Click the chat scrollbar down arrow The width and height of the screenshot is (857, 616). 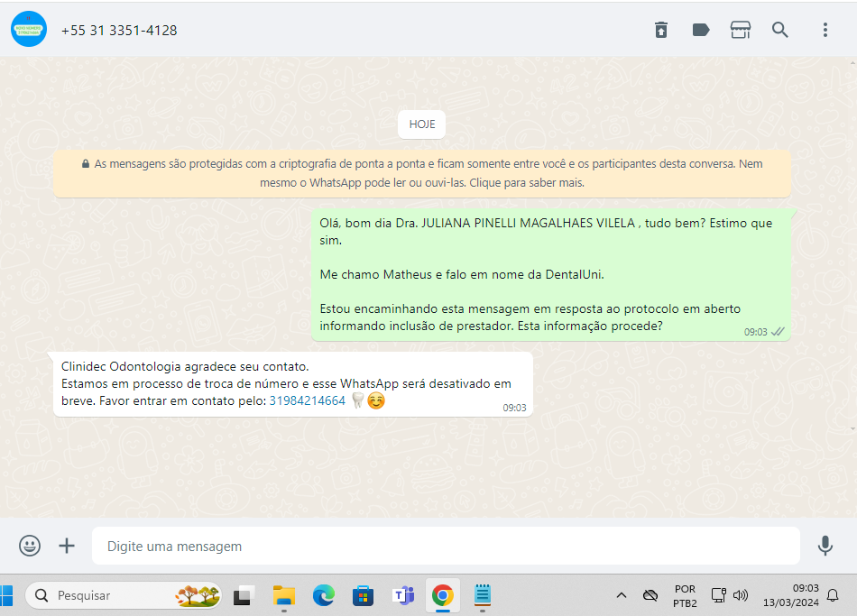click(x=853, y=429)
